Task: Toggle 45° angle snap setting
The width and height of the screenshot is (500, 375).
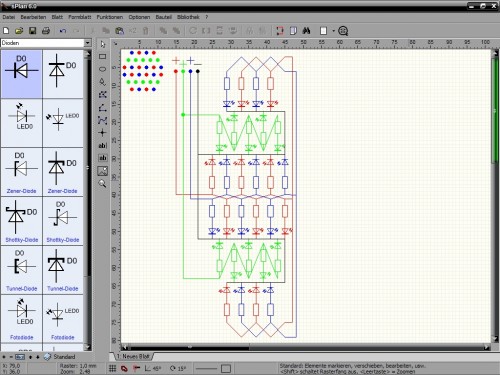Action: (x=153, y=368)
